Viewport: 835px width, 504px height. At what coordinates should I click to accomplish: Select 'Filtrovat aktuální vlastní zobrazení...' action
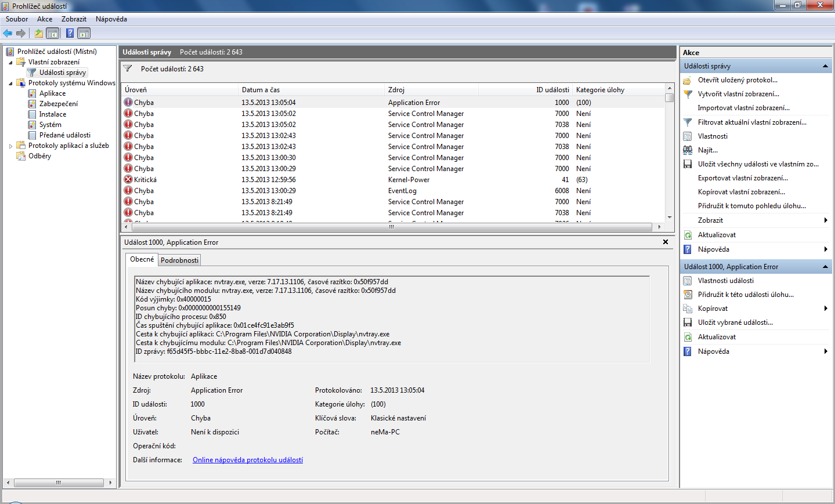(752, 122)
